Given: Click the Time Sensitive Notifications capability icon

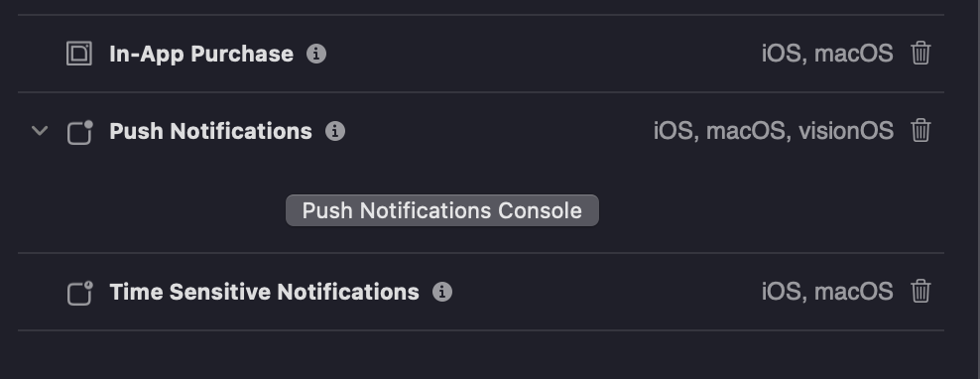Looking at the screenshot, I should point(79,293).
